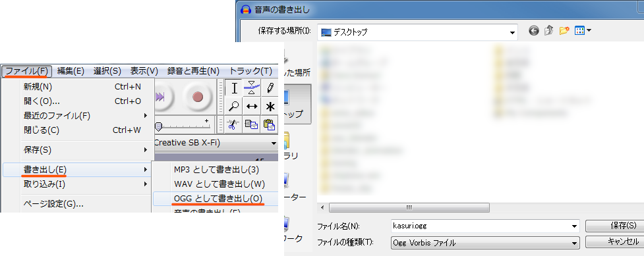This screenshot has width=644, height=256.
Task: Select the Zoom magnifier tool
Action: click(x=234, y=106)
